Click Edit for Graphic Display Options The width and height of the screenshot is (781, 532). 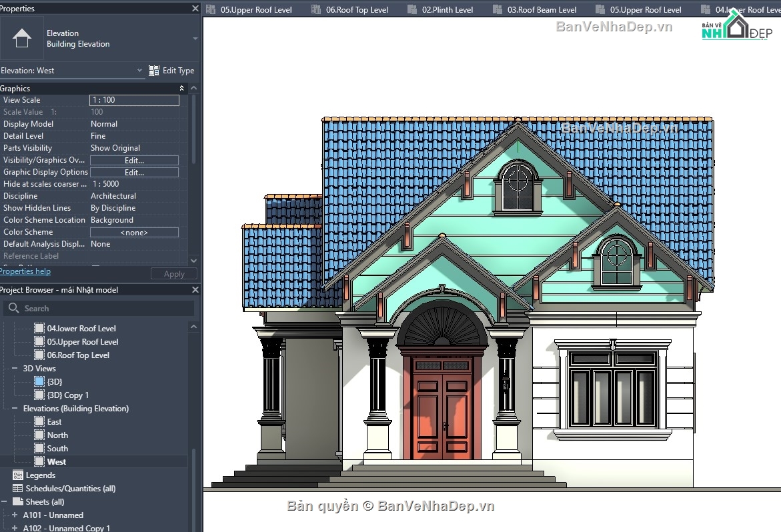point(135,172)
